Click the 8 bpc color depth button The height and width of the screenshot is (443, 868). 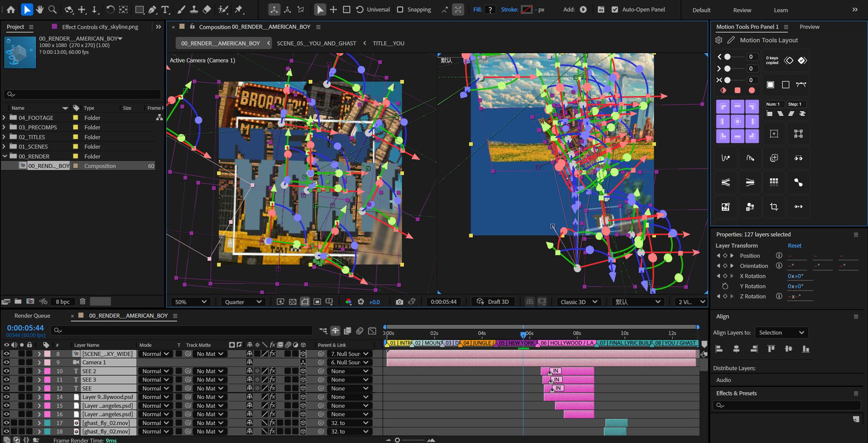pos(63,301)
